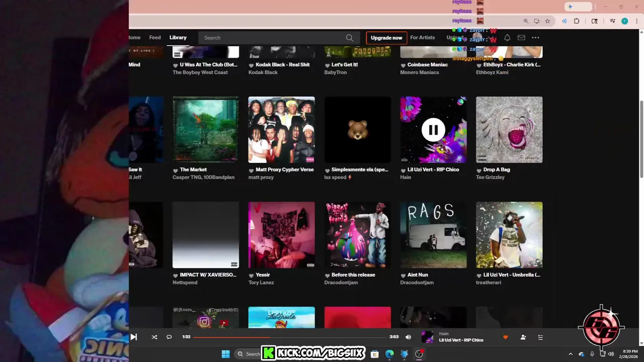Unlike the playing track in player bar
Viewport: 644px width, 362px height.
tap(506, 337)
